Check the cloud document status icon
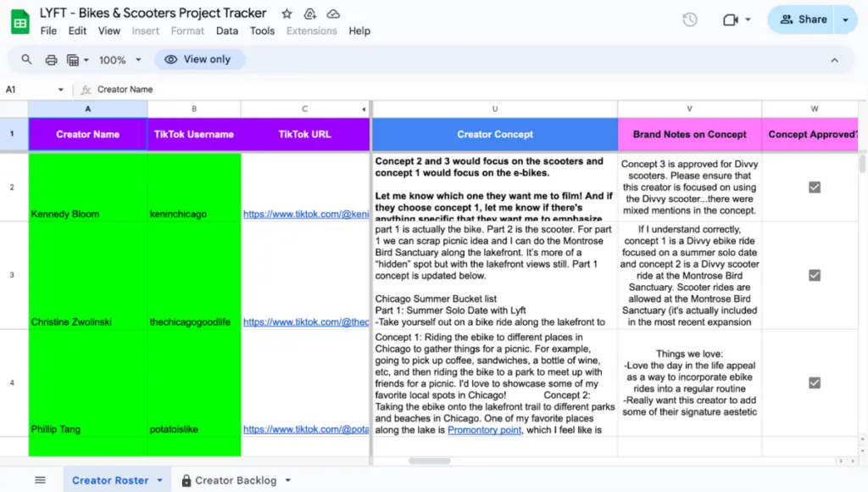This screenshot has height=492, width=868. 333,14
